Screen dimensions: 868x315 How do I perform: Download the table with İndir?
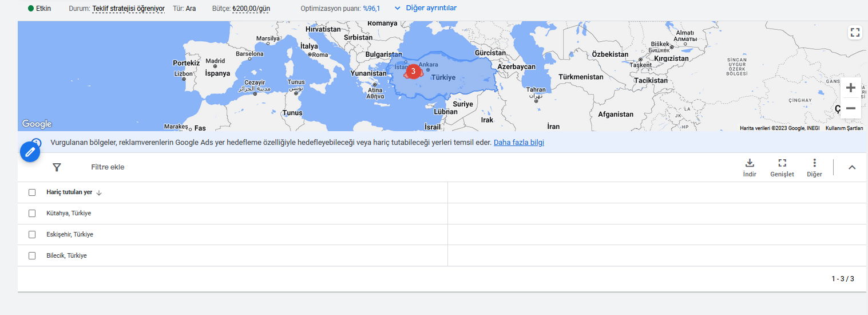pyautogui.click(x=750, y=168)
